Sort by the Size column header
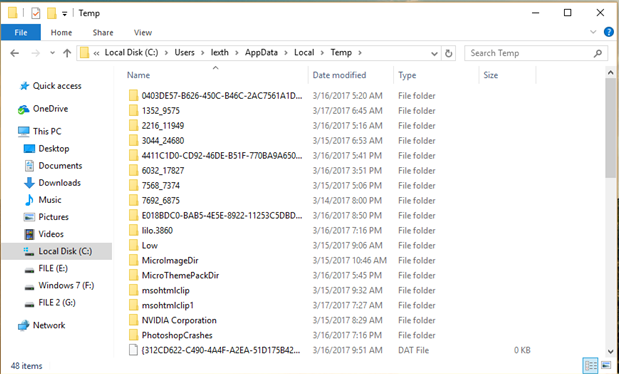Screen dimensions: 619x374 click(x=491, y=75)
